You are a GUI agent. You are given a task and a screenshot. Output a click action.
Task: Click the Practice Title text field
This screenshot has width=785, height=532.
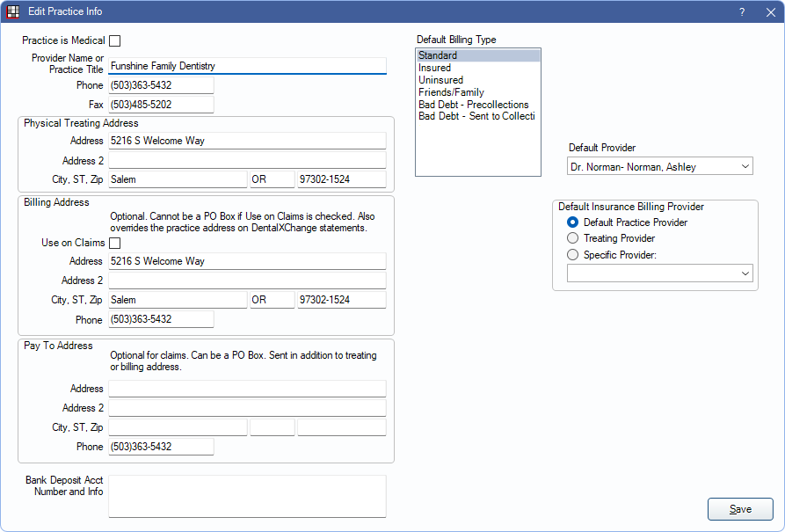(247, 66)
